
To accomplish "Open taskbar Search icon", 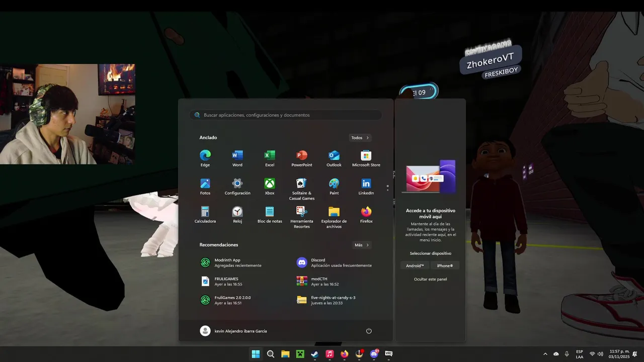I will click(271, 354).
